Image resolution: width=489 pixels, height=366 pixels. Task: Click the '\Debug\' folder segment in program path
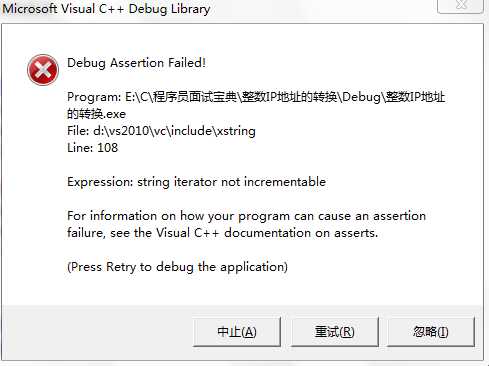[x=361, y=97]
